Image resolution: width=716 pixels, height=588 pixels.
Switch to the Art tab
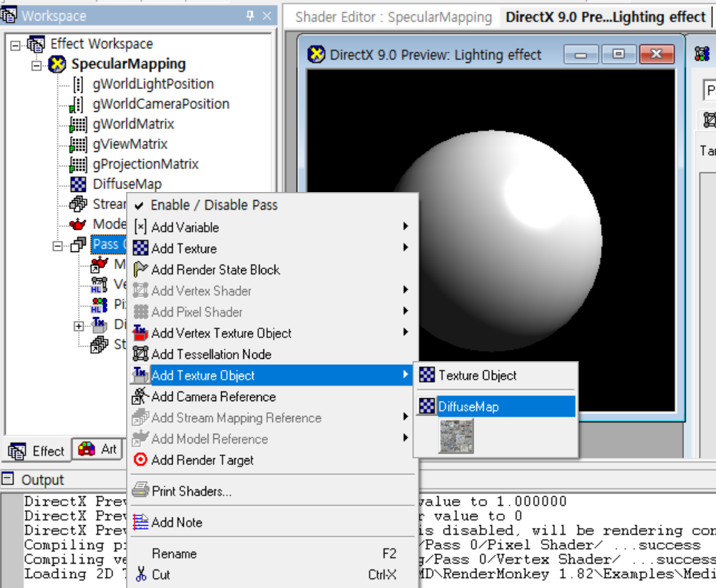98,449
